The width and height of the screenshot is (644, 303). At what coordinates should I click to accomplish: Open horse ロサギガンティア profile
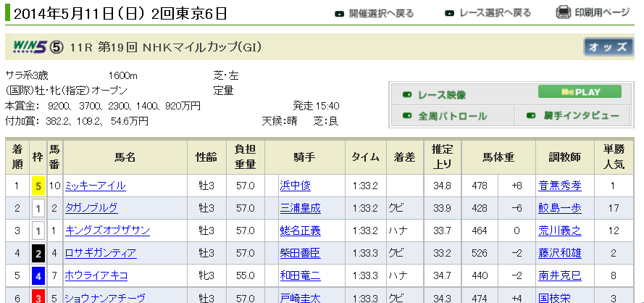click(101, 253)
